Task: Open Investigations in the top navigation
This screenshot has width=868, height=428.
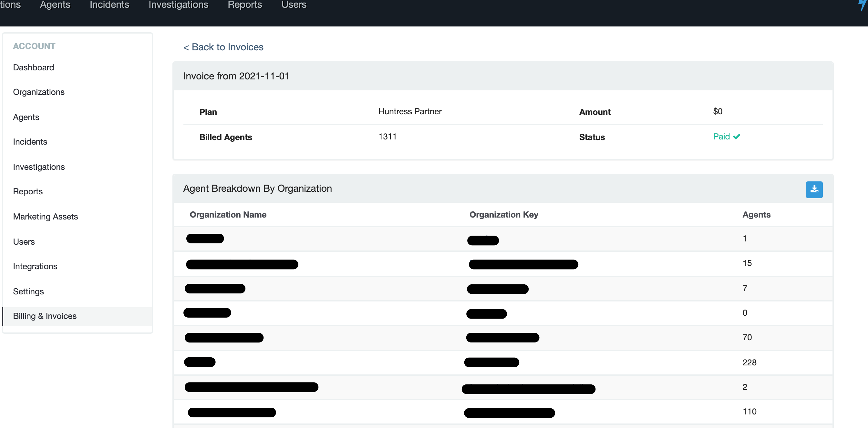Action: [x=178, y=5]
